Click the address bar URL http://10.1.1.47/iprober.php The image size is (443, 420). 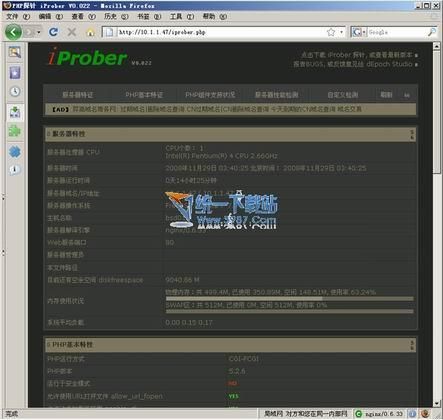162,32
